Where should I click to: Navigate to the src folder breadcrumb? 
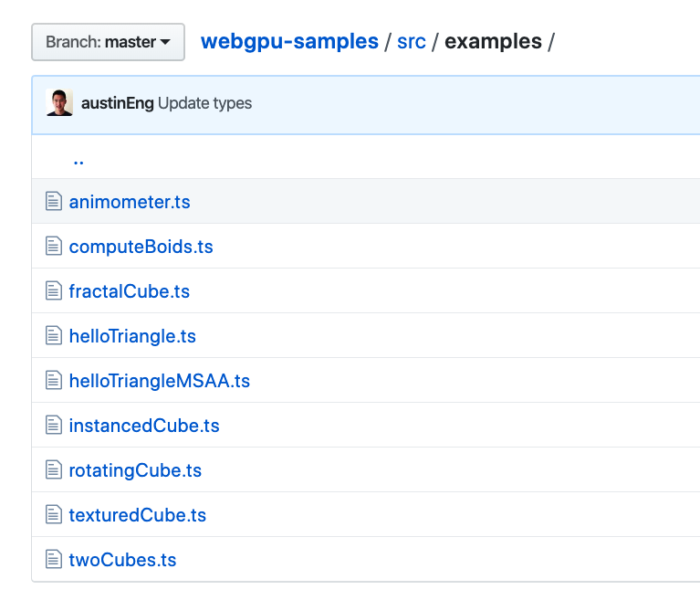pyautogui.click(x=412, y=41)
